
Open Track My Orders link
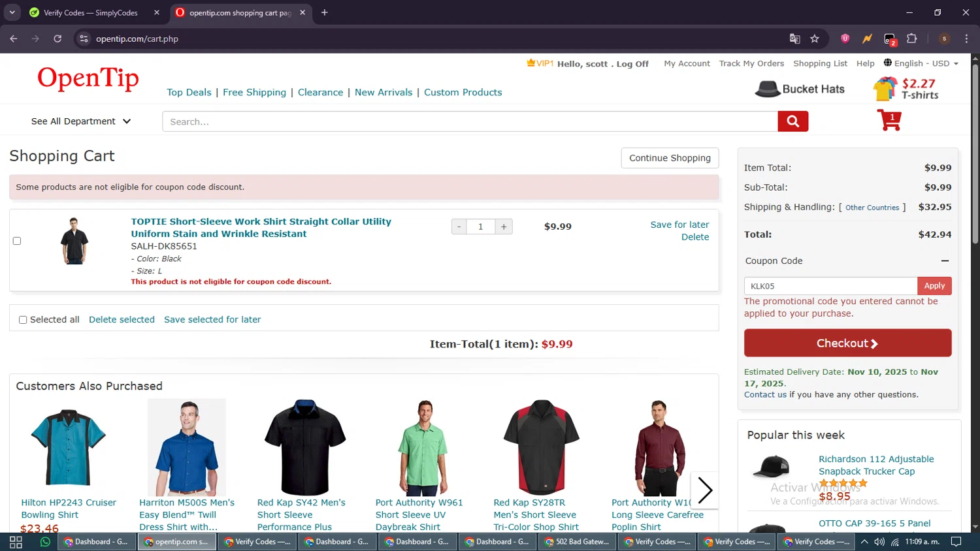coord(751,63)
